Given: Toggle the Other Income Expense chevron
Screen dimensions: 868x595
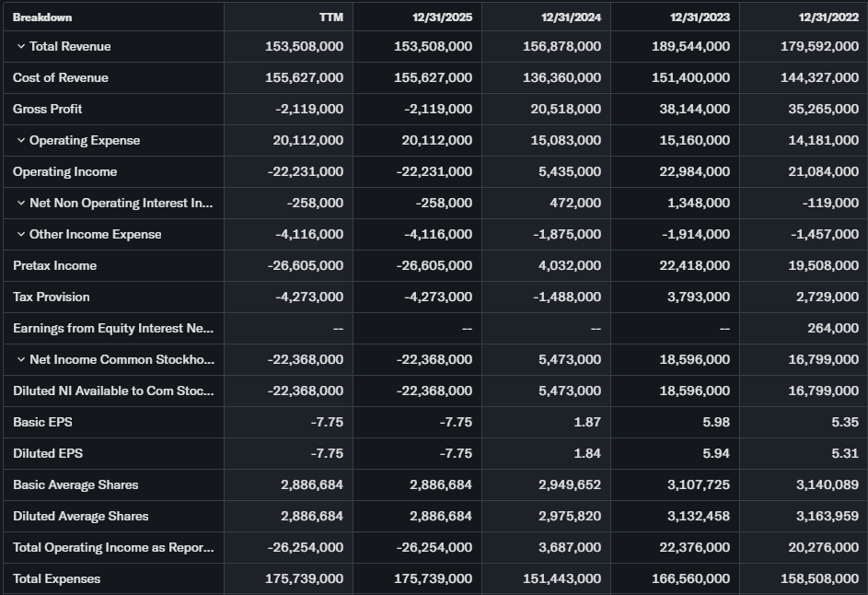Looking at the screenshot, I should tap(20, 235).
